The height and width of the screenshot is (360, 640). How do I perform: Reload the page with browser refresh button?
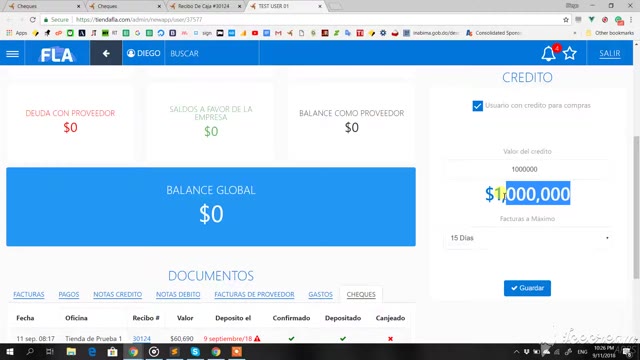point(33,20)
